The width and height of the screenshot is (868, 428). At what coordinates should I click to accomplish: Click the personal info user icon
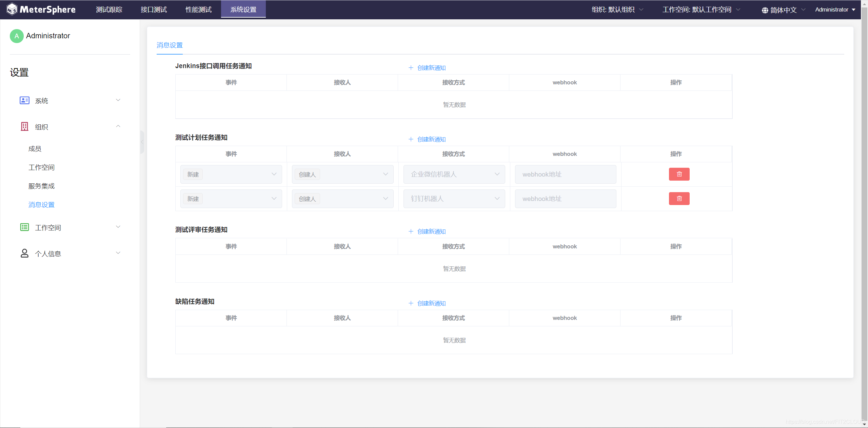[x=24, y=253]
